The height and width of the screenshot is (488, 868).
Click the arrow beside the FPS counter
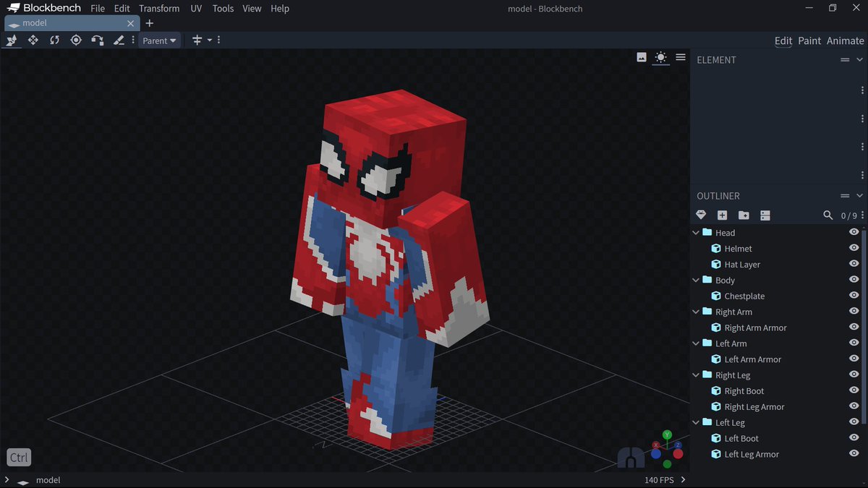click(x=684, y=479)
